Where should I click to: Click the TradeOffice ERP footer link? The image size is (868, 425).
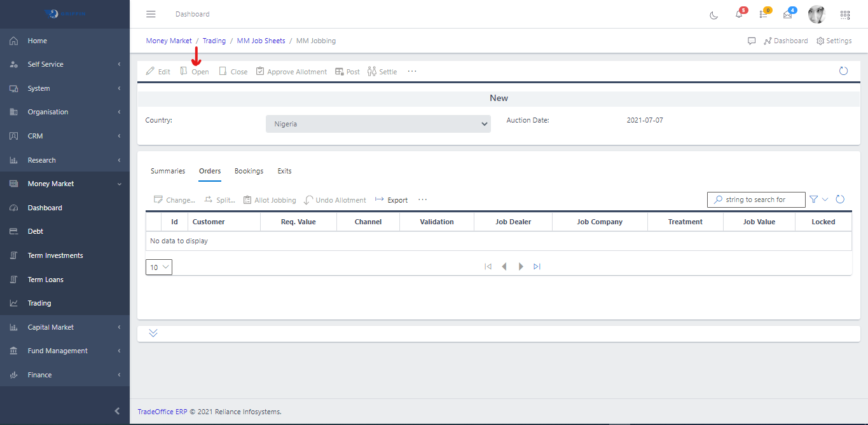point(162,411)
